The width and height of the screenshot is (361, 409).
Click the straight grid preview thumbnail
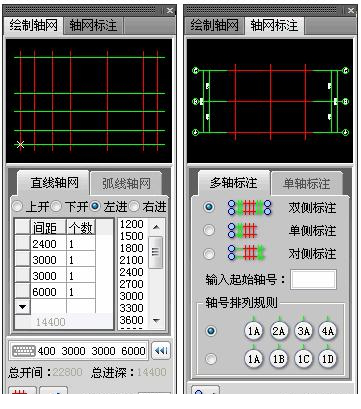(89, 101)
